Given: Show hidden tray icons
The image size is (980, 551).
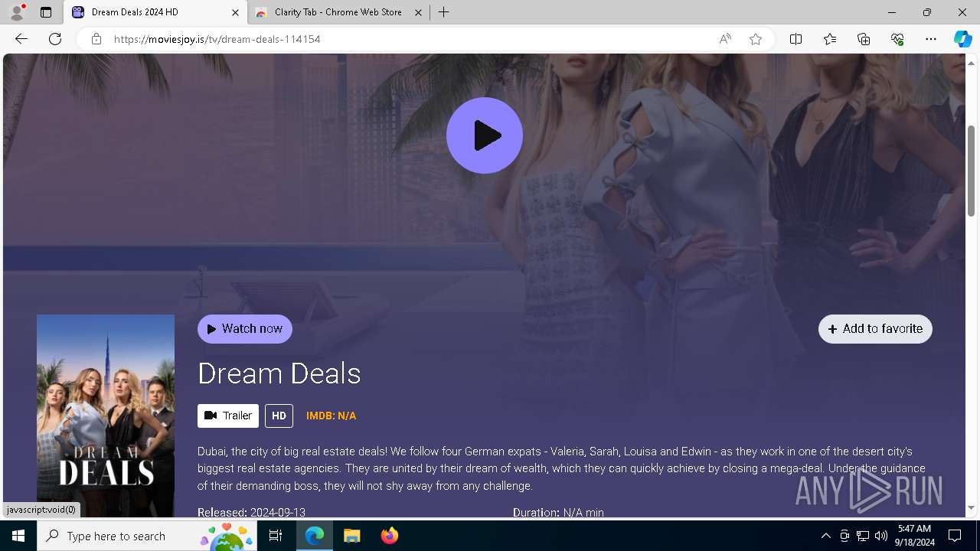Looking at the screenshot, I should click(825, 536).
